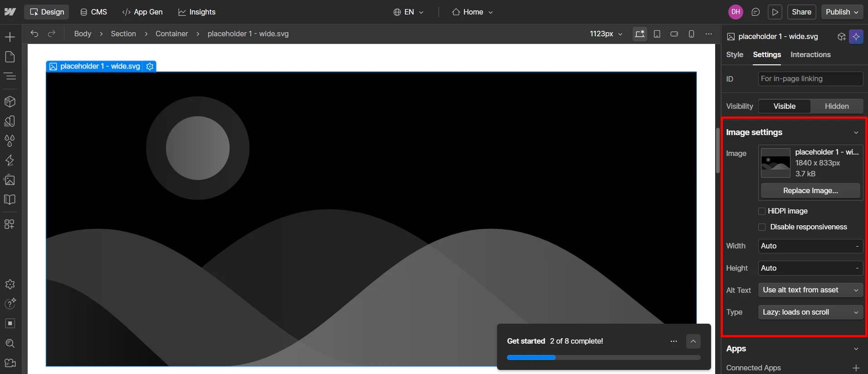Open more canvas options ellipsis
Viewport: 868px width, 374px height.
point(709,34)
